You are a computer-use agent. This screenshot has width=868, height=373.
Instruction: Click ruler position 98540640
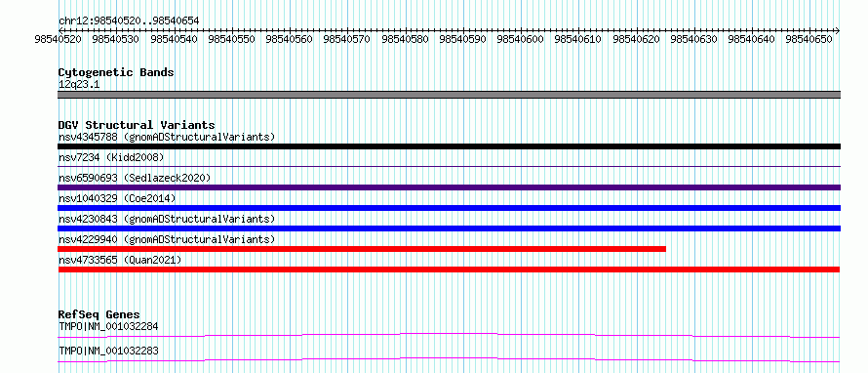coord(752,39)
